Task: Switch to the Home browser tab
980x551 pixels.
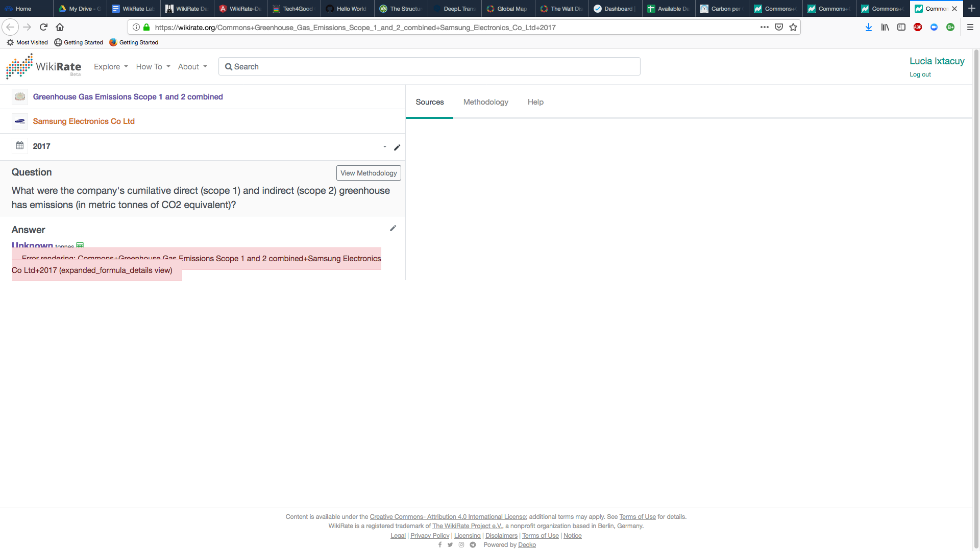Action: pos(26,9)
